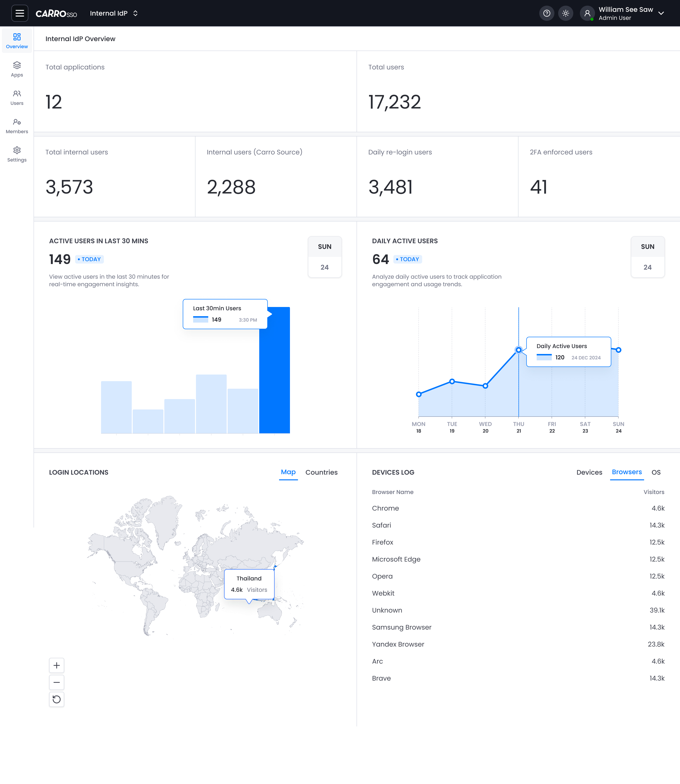Viewport: 680px width, 784px height.
Task: Open the Users section from sidebar
Action: pyautogui.click(x=17, y=97)
